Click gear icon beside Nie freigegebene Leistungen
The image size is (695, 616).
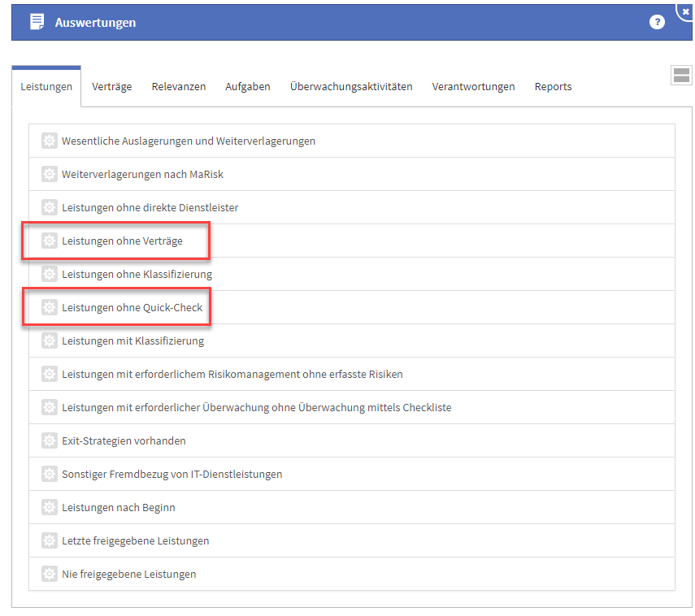(50, 575)
